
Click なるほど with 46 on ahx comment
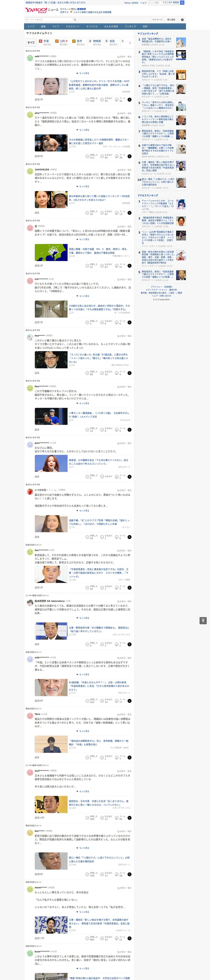click(x=106, y=156)
